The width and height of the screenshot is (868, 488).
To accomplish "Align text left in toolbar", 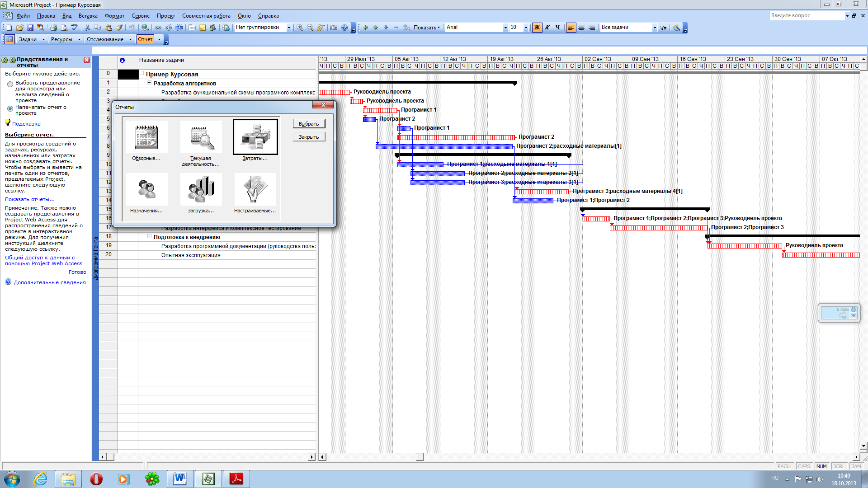I will [571, 28].
